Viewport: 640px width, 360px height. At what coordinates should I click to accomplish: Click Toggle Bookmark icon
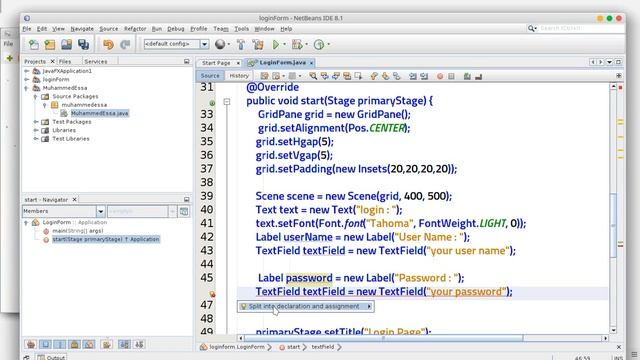(396, 76)
